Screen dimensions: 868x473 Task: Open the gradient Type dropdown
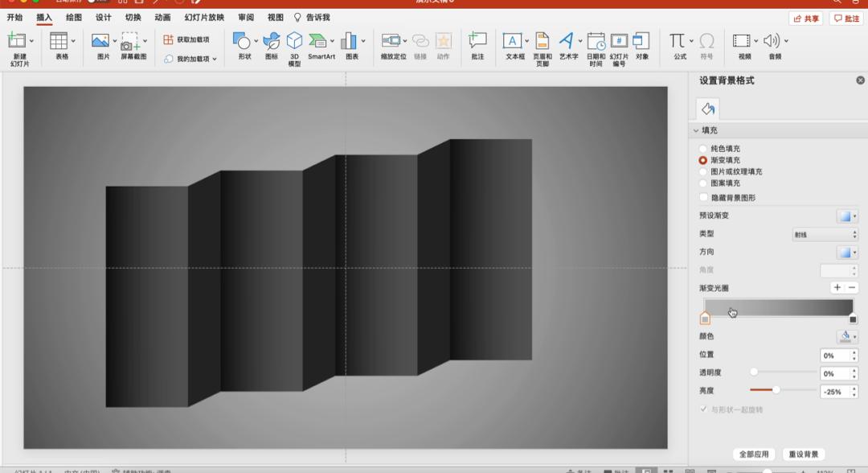click(x=825, y=234)
